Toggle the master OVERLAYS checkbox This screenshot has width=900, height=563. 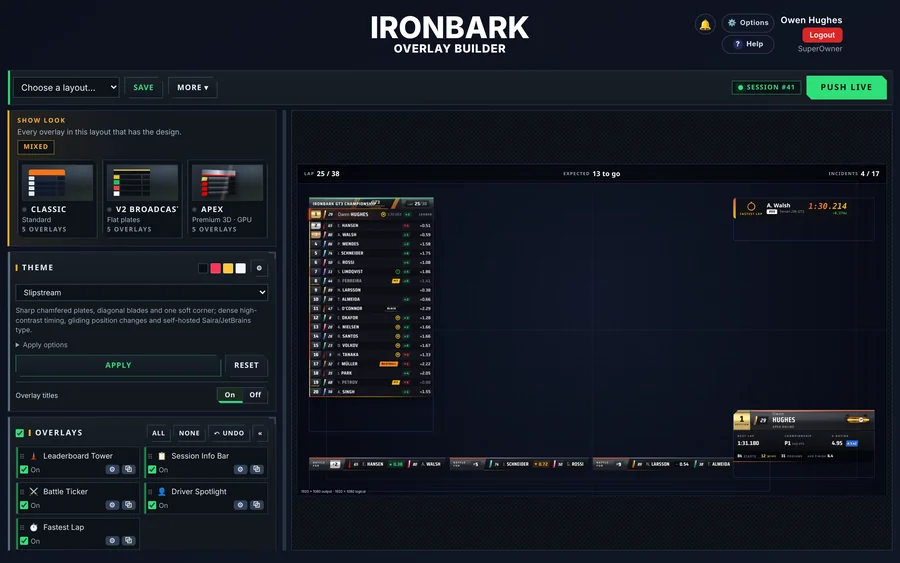(20, 433)
